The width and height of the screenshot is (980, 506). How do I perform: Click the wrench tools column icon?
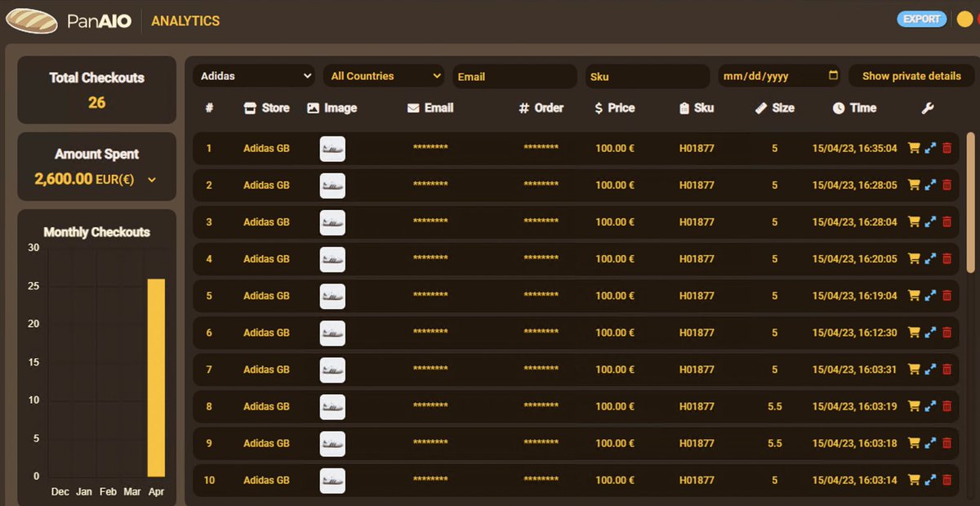click(x=927, y=108)
